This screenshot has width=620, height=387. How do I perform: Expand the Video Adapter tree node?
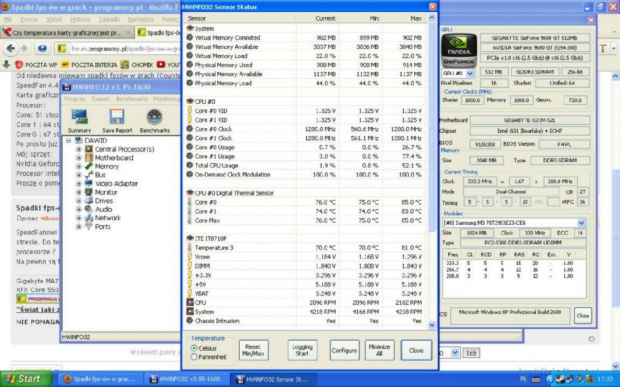(x=78, y=183)
